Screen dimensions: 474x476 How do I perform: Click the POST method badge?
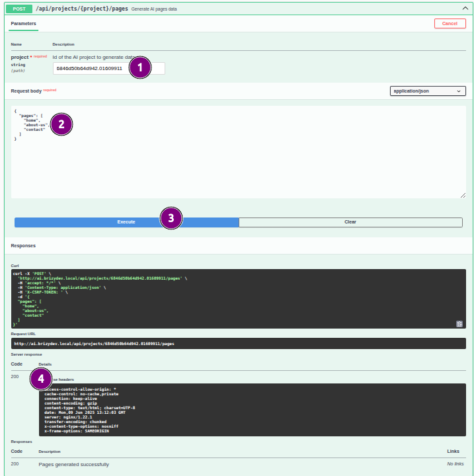(19, 9)
